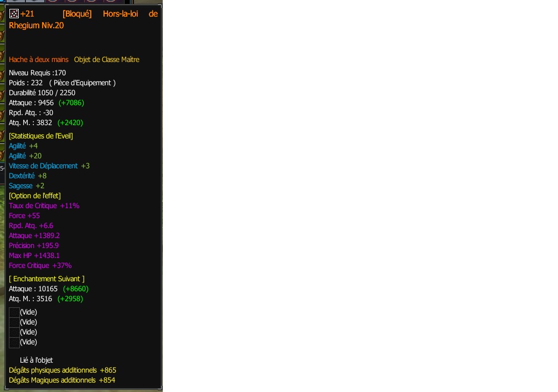
Task: Click 'Vitesse de Déplacement +3' stat
Action: click(49, 166)
